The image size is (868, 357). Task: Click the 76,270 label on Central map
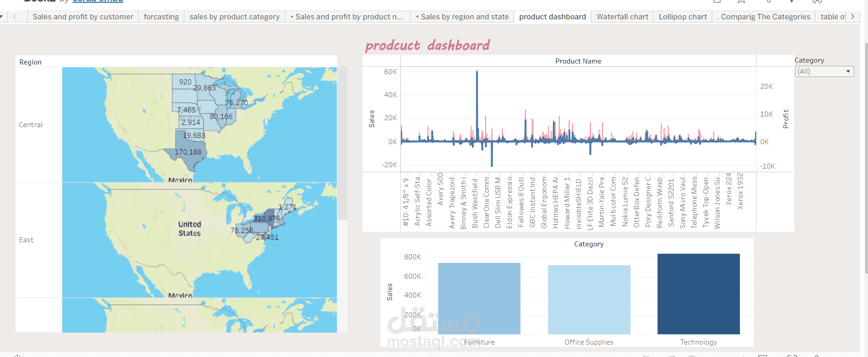point(236,103)
